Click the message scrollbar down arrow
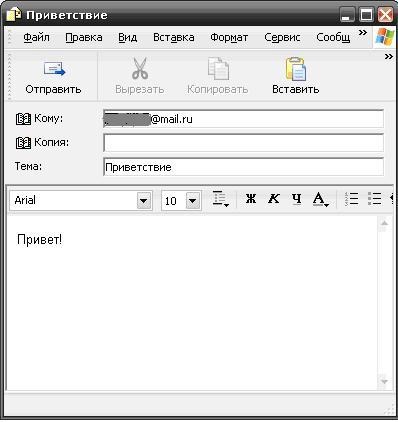Image resolution: width=398 pixels, height=422 pixels. [384, 381]
